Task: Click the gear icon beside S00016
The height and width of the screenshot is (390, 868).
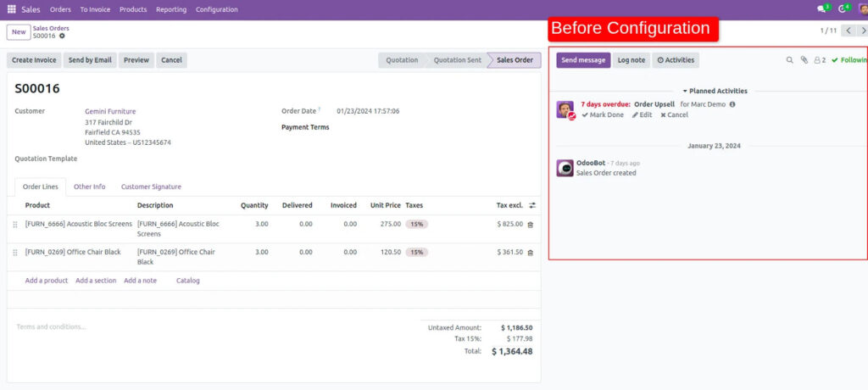Action: click(62, 36)
